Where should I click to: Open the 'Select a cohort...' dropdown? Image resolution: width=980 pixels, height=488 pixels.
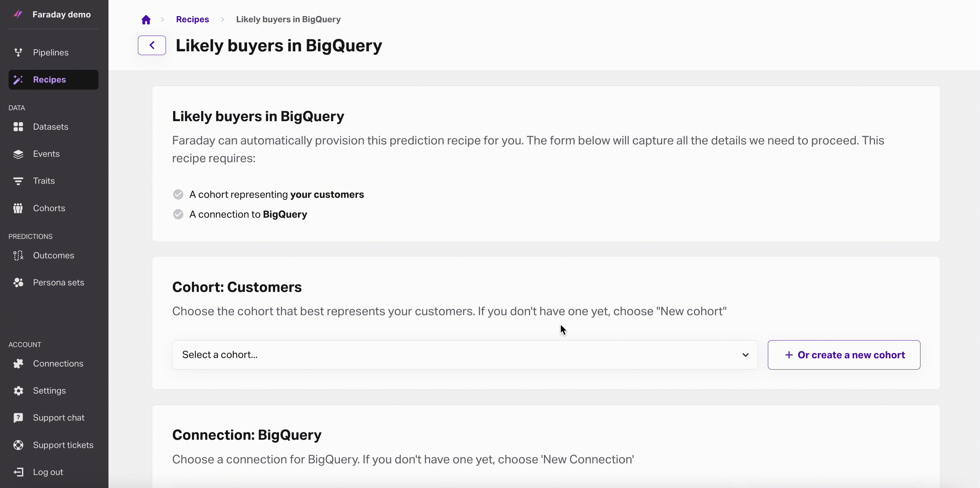465,355
